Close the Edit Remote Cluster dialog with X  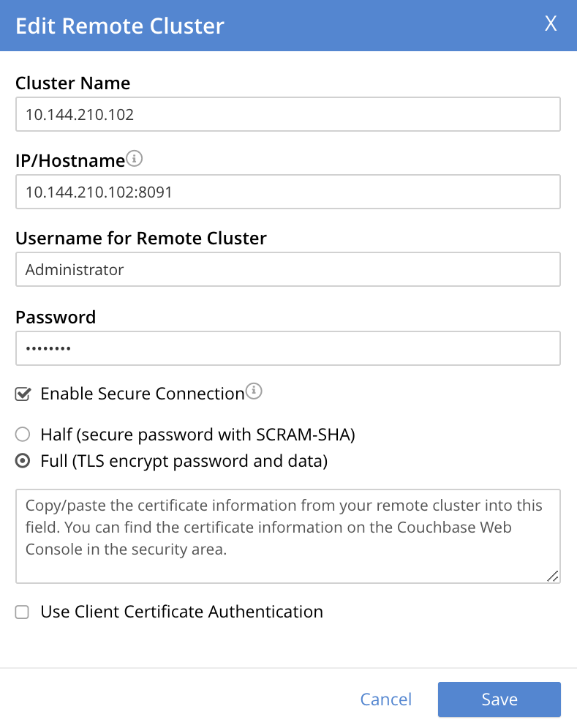click(x=550, y=24)
